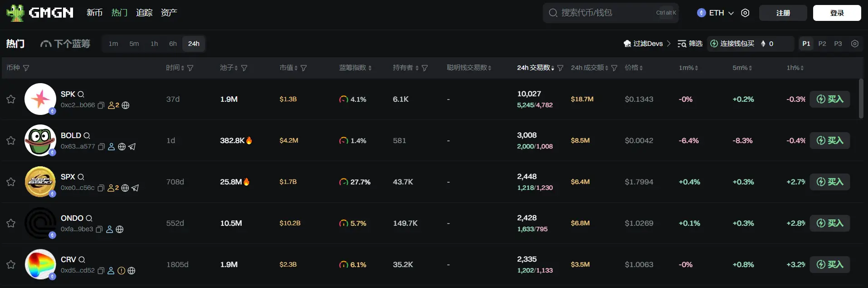
Task: Switch to the 1h timeframe tab
Action: point(154,44)
